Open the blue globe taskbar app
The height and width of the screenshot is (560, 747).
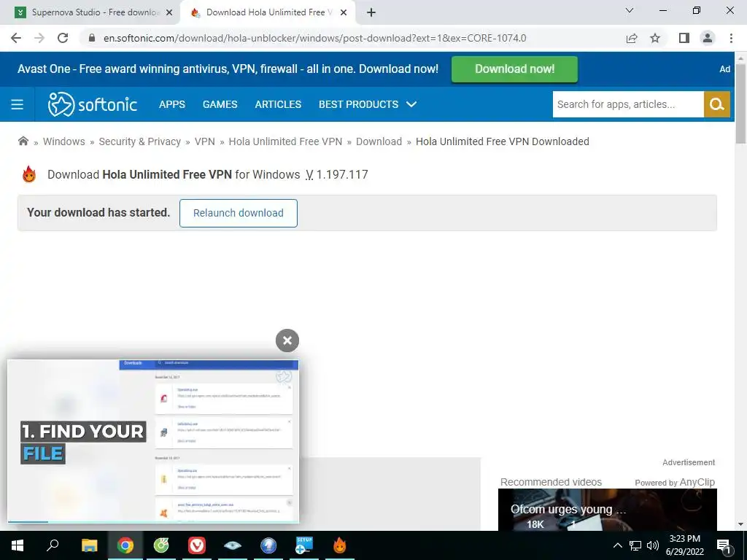tap(268, 545)
